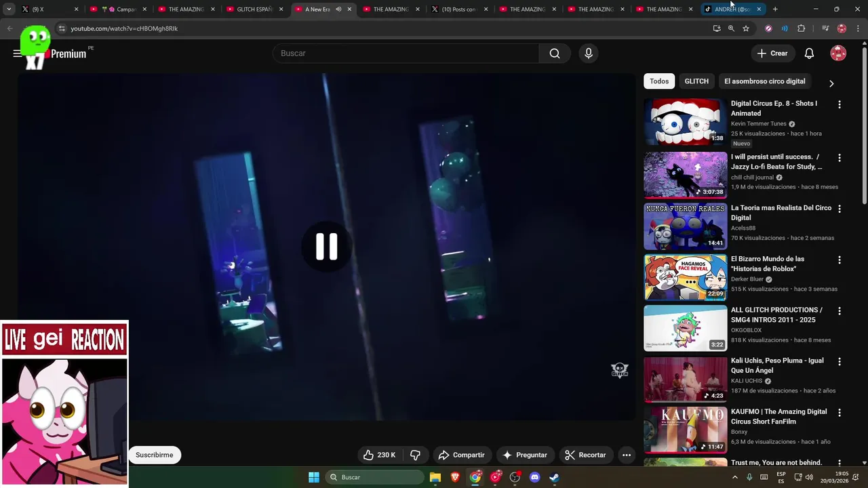Image resolution: width=868 pixels, height=488 pixels.
Task: Select the GLITCH filter chip
Action: point(696,81)
